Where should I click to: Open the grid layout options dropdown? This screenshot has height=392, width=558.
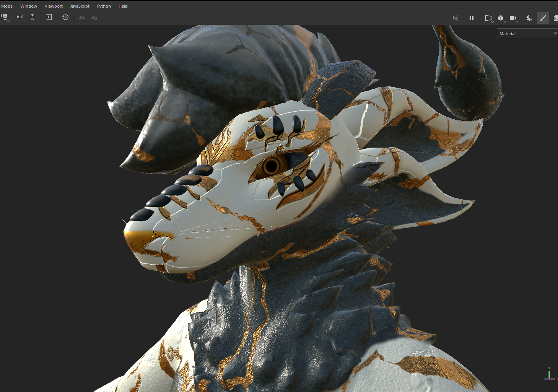[5, 18]
